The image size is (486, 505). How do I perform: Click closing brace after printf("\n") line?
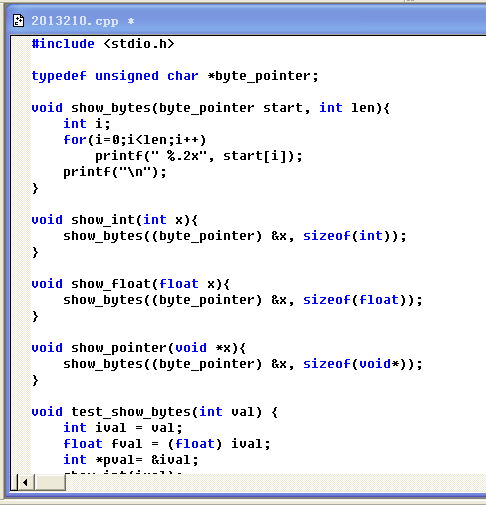coord(35,188)
